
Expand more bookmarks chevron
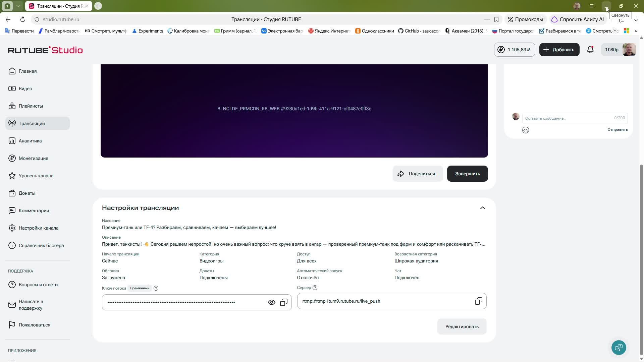[636, 31]
